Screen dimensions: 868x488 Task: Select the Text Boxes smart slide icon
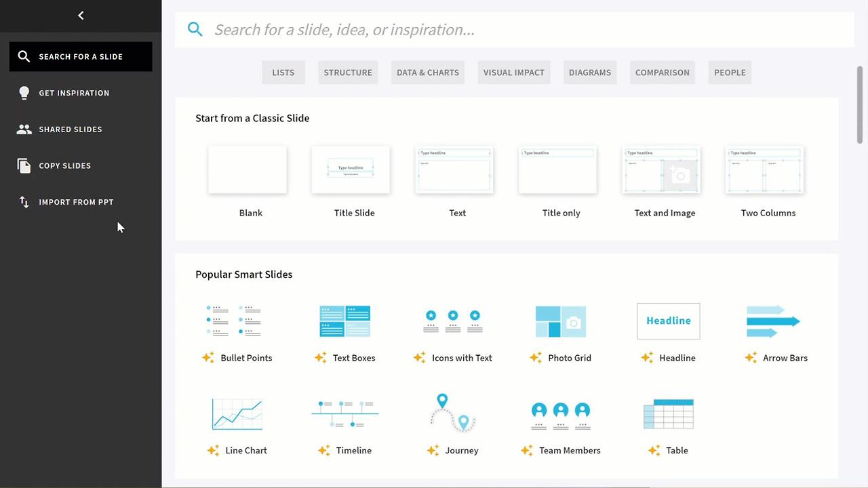[x=344, y=321]
